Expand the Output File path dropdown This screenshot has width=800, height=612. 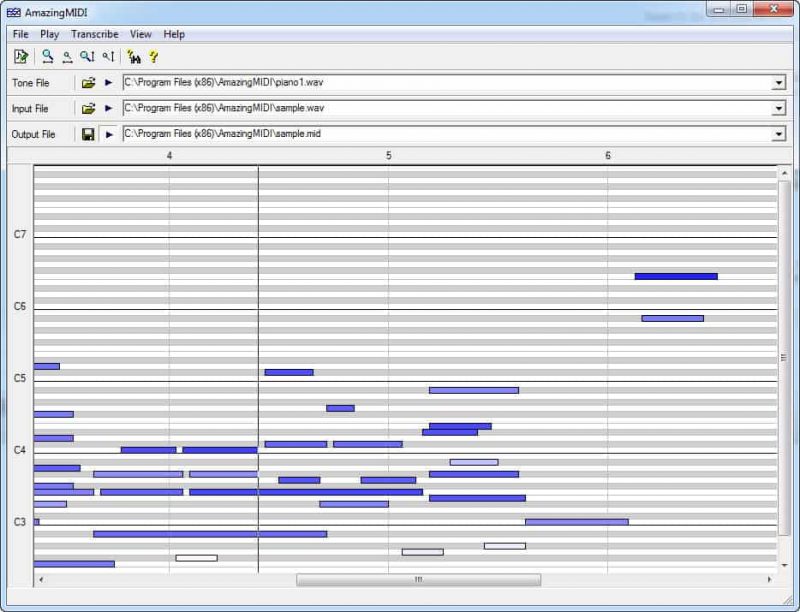[779, 134]
